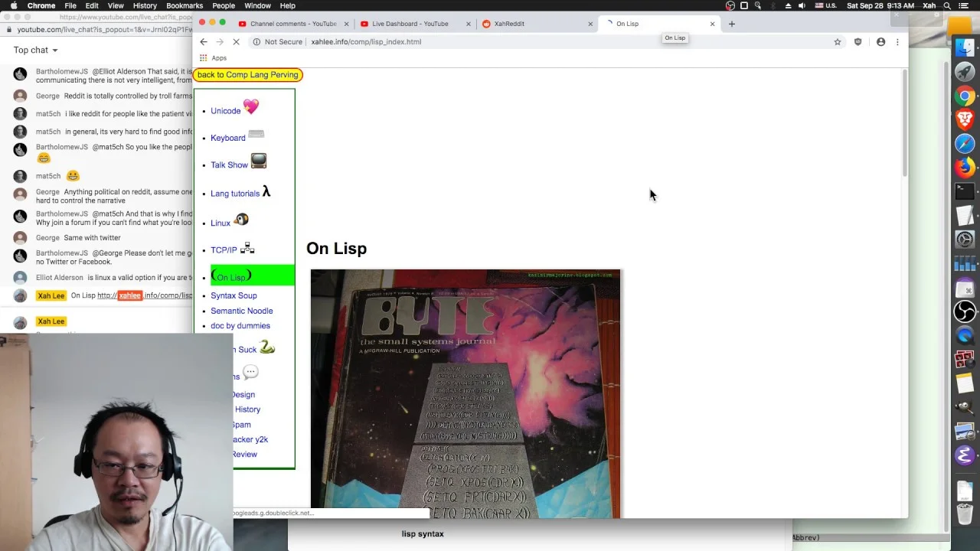Open the People menu
Viewport: 980px width, 551px height.
(x=224, y=5)
